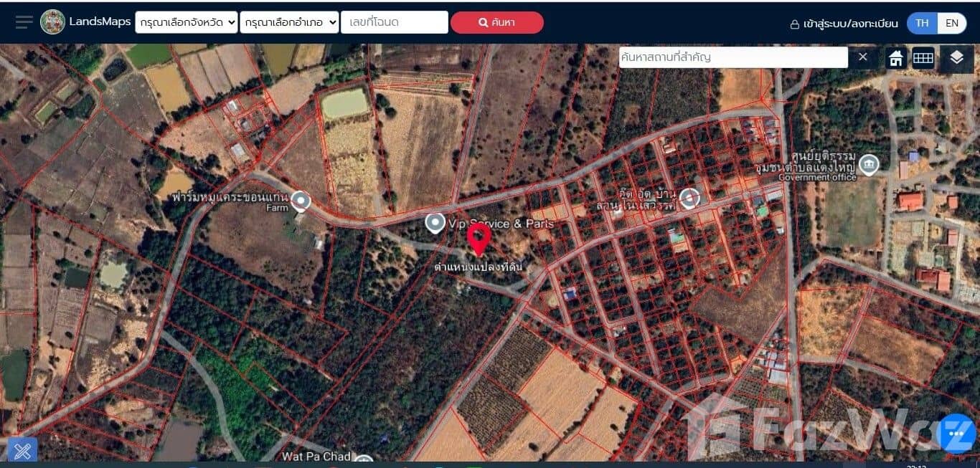Viewport: 980px width, 468px height.
Task: Select the red land parcel pin
Action: [479, 239]
